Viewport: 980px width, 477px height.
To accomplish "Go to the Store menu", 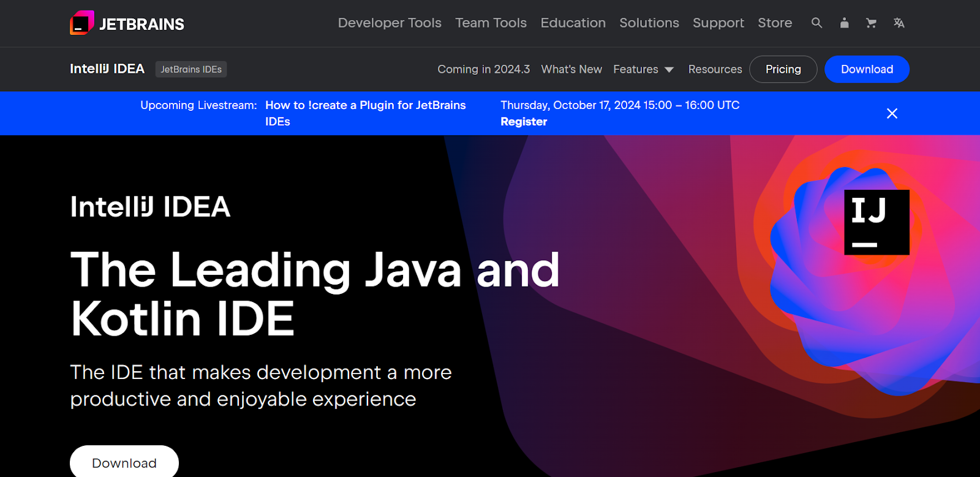I will click(775, 23).
